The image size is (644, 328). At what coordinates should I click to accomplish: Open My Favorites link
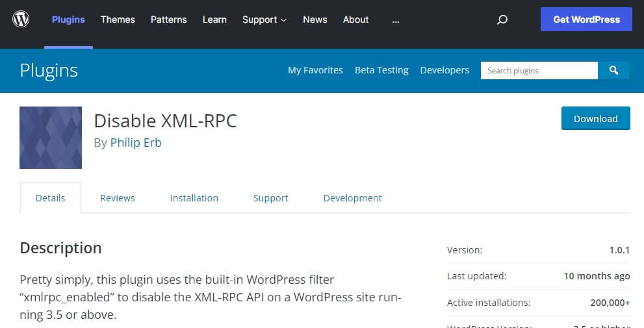[x=315, y=70]
